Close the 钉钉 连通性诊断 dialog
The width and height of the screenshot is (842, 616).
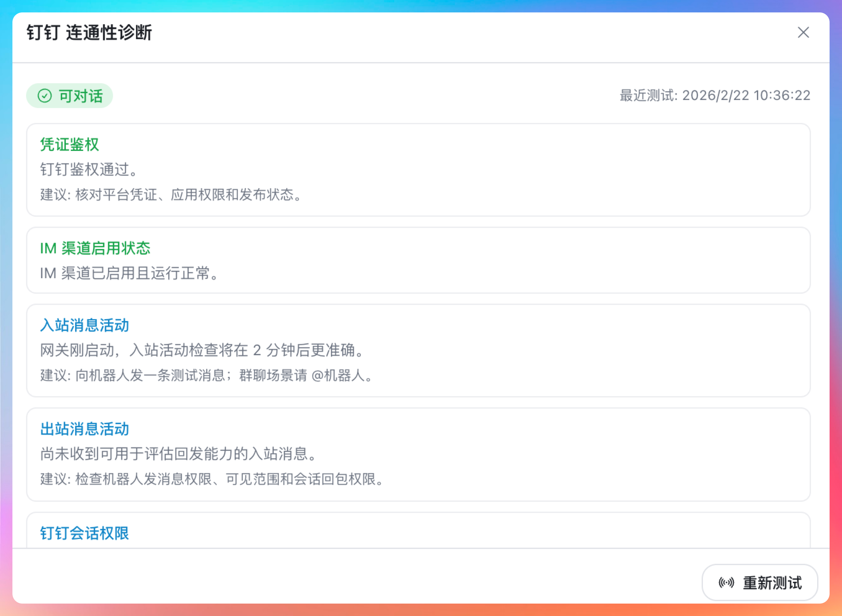point(803,32)
